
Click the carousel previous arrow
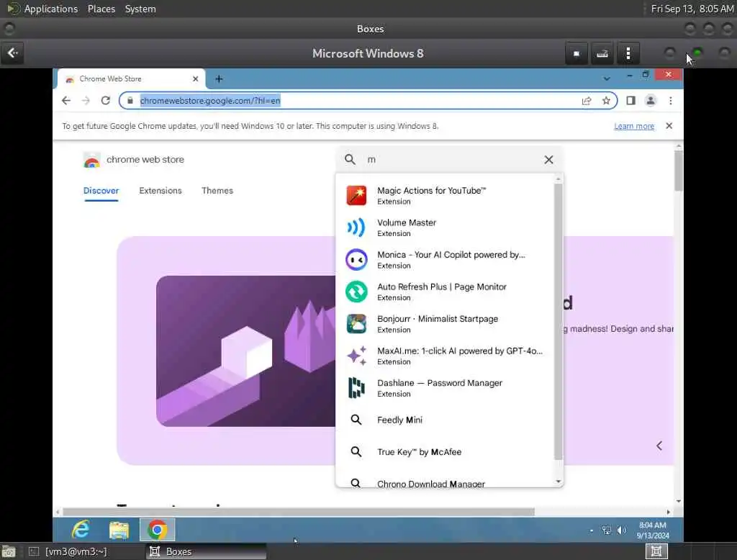(x=659, y=446)
